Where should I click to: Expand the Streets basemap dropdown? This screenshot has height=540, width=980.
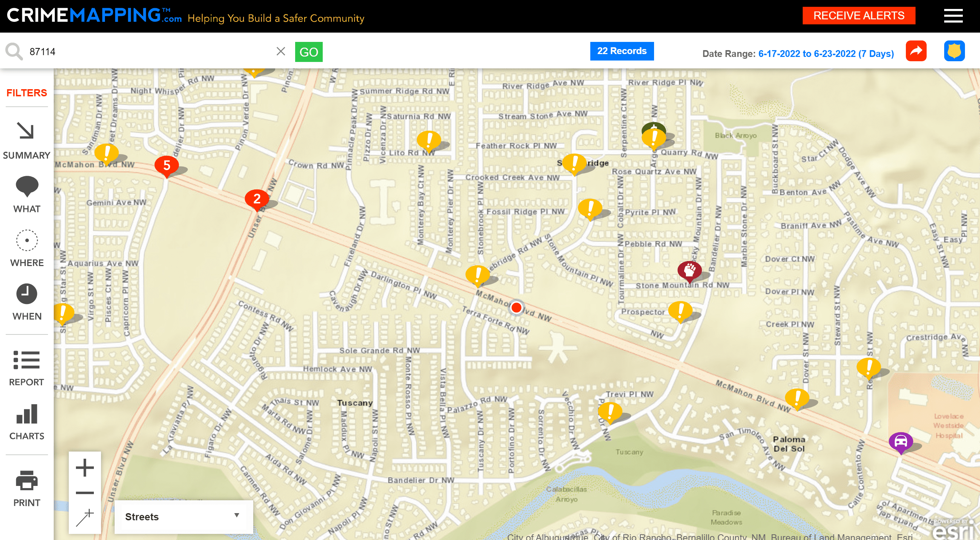183,517
